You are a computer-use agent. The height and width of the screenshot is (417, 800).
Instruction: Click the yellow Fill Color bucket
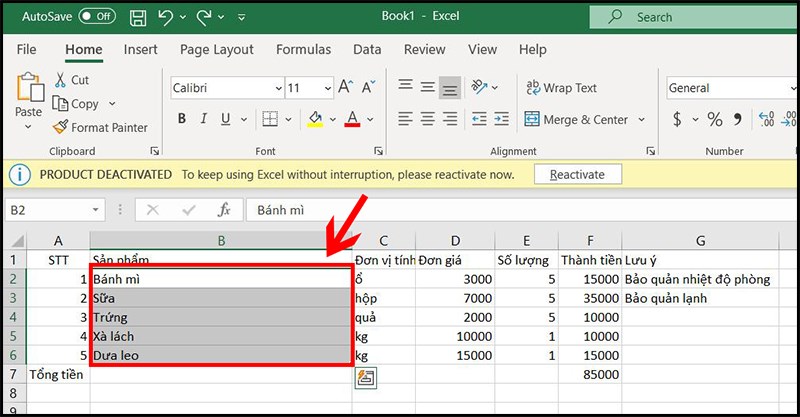pyautogui.click(x=315, y=119)
